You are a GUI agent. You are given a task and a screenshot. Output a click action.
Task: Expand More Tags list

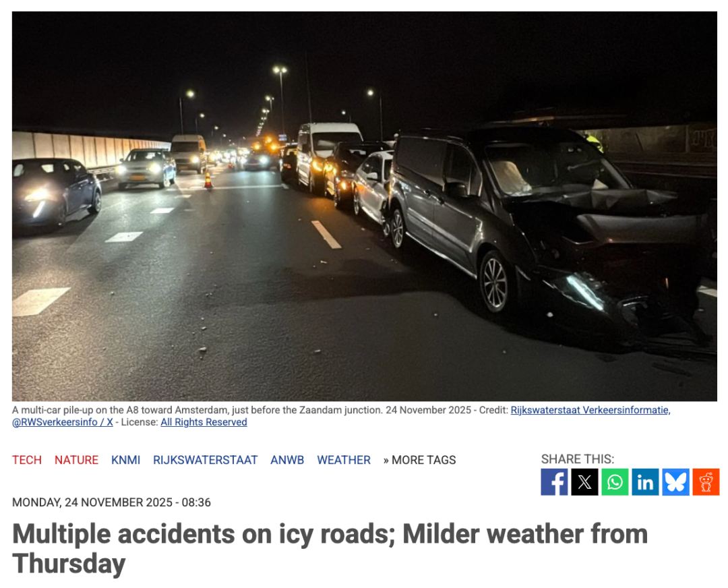tap(420, 460)
